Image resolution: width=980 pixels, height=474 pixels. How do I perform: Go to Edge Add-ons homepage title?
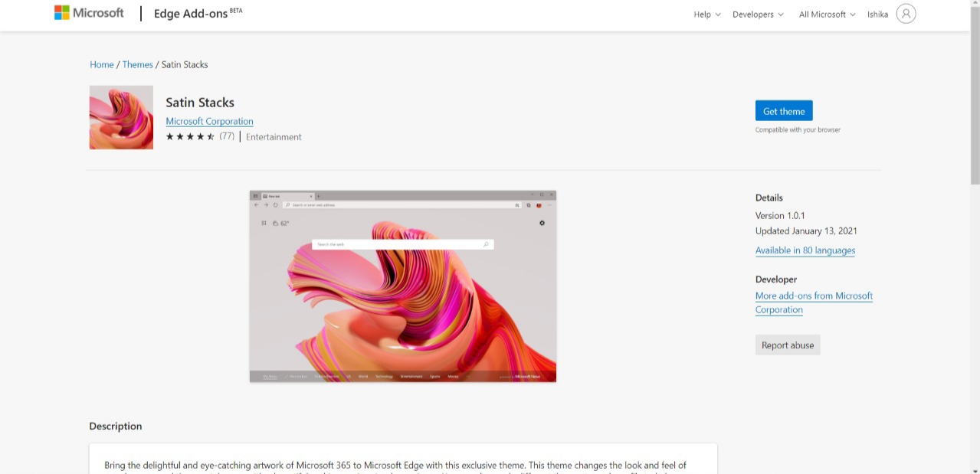198,14
